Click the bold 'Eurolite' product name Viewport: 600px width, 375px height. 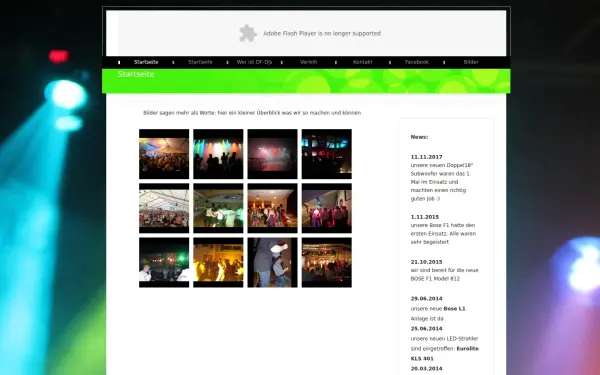[468, 349]
